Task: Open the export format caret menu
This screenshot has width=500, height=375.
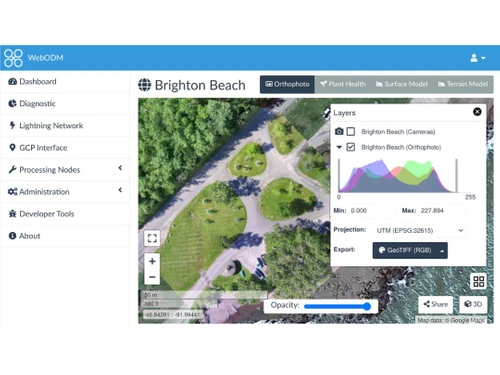Action: point(442,251)
